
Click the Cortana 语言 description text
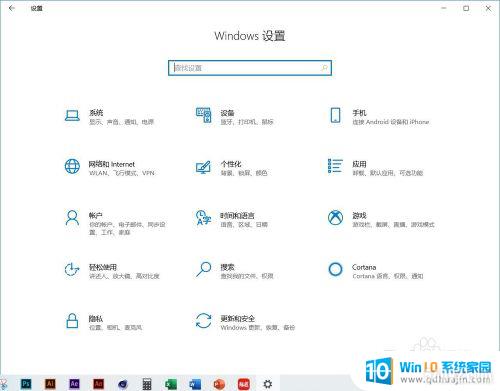[388, 276]
